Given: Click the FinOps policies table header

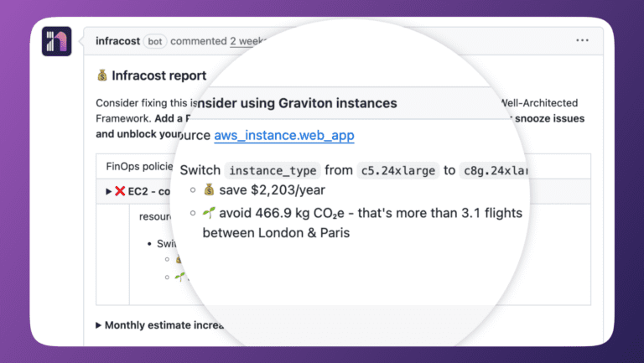Looking at the screenshot, I should pyautogui.click(x=138, y=166).
